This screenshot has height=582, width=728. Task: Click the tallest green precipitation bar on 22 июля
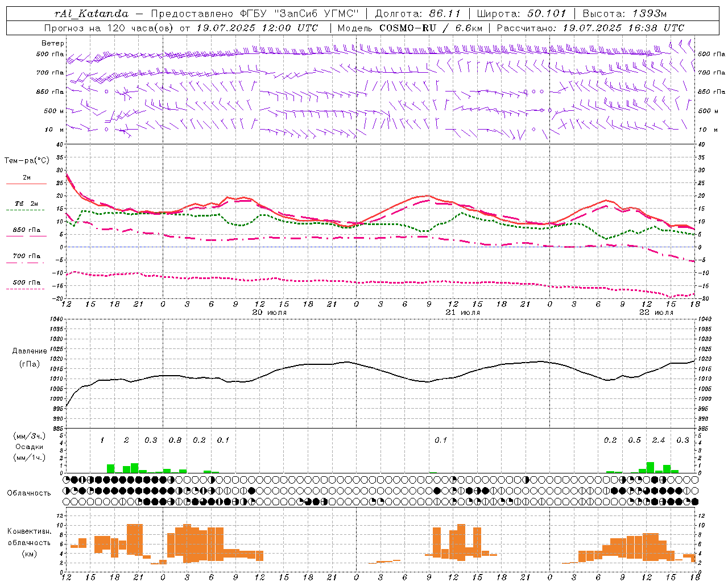[650, 468]
